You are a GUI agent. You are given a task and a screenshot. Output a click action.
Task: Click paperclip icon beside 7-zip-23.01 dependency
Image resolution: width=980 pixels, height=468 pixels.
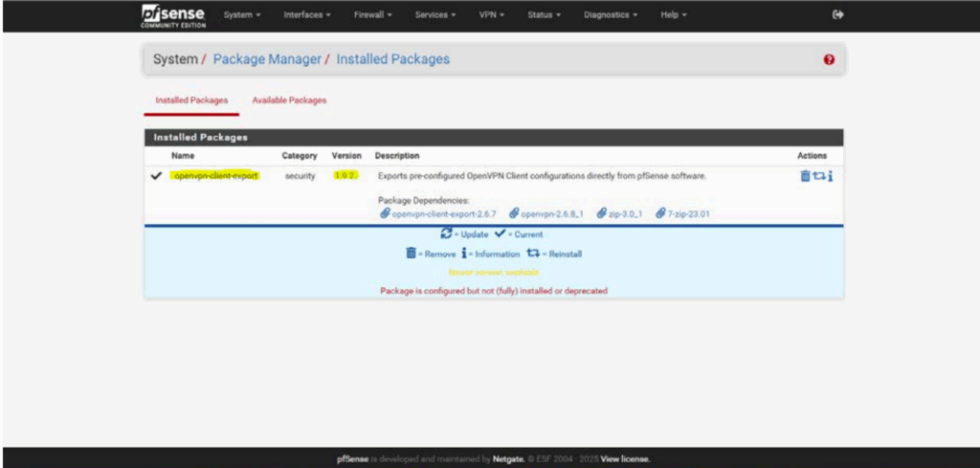pos(660,213)
